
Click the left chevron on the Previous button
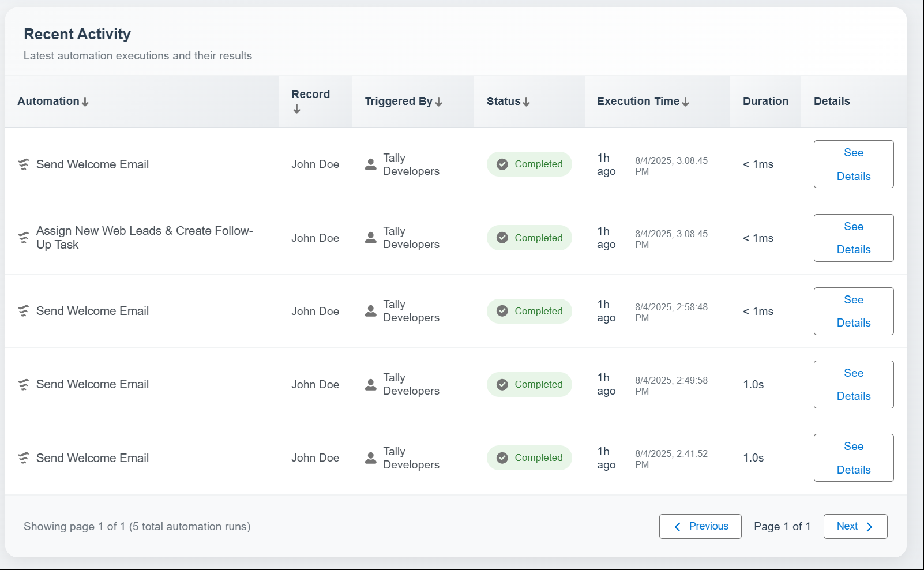(678, 526)
